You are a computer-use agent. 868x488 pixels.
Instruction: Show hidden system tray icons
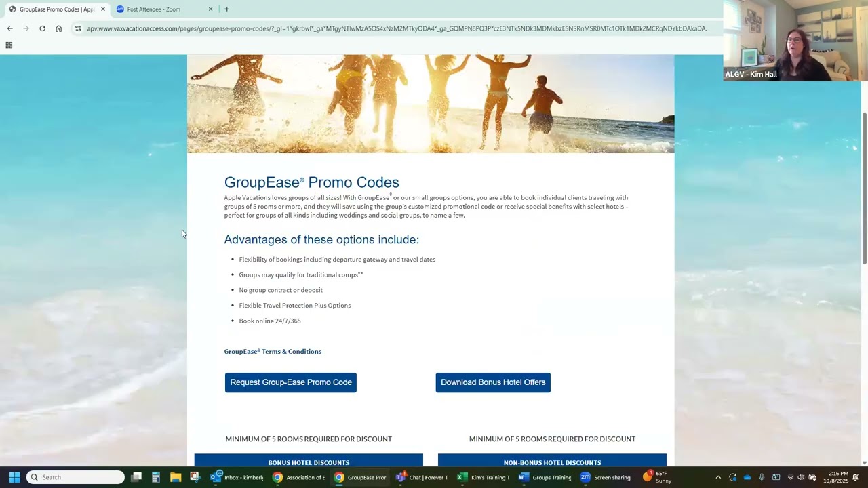[x=718, y=477]
